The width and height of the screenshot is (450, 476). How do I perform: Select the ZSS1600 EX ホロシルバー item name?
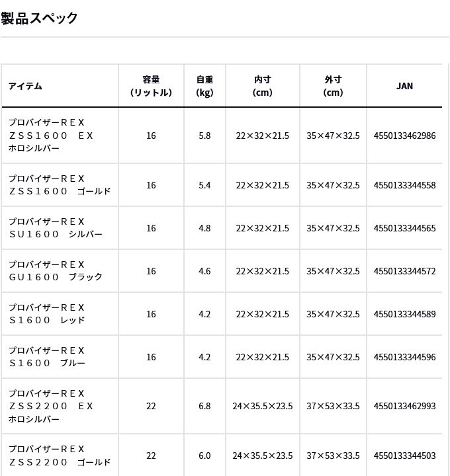51,136
